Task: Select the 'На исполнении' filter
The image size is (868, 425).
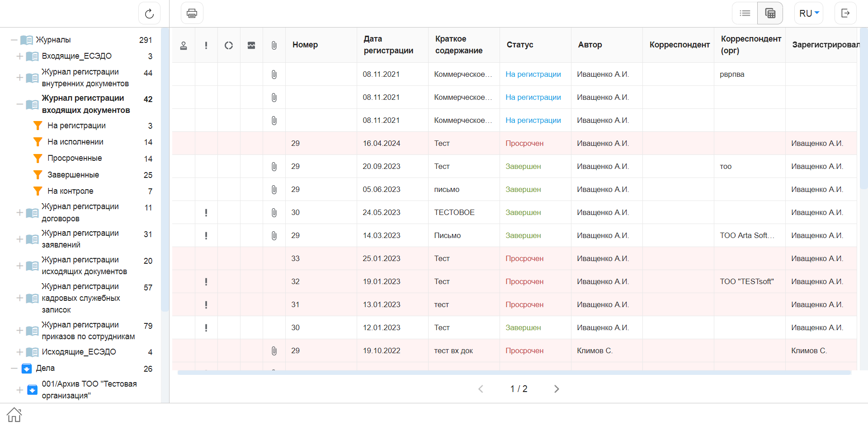Action: point(75,142)
